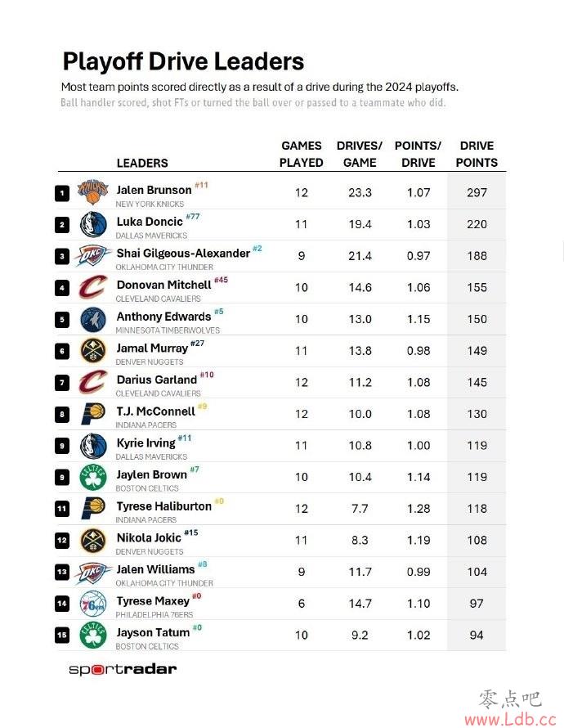
Task: Click the player name Nikola Jokic
Action: [x=149, y=537]
